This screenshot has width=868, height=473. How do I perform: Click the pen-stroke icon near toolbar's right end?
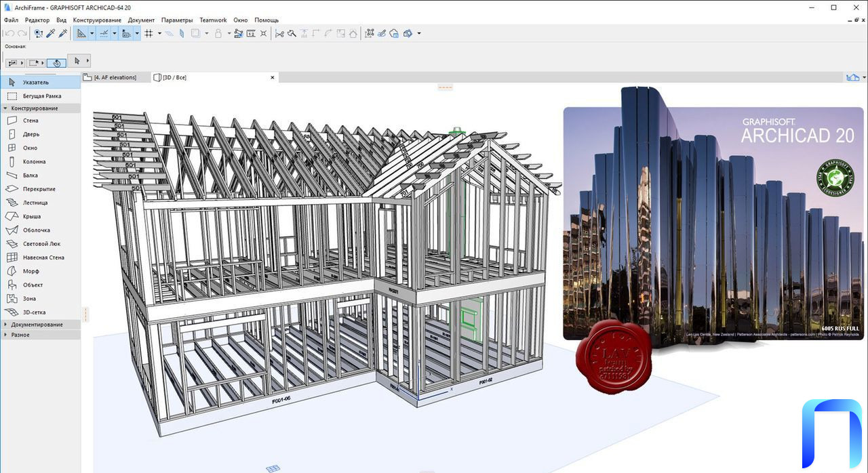(x=382, y=33)
